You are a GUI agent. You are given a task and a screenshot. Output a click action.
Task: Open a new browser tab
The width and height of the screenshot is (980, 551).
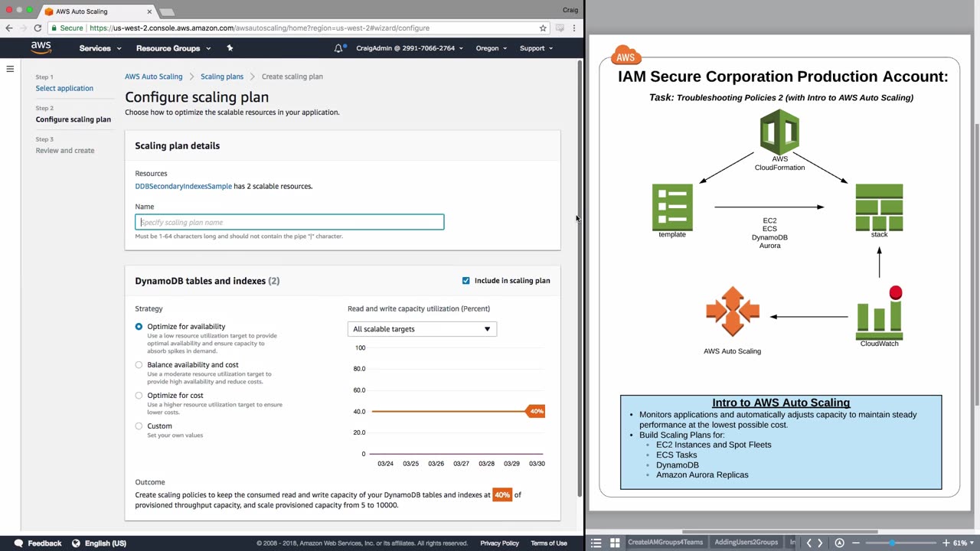[167, 11]
